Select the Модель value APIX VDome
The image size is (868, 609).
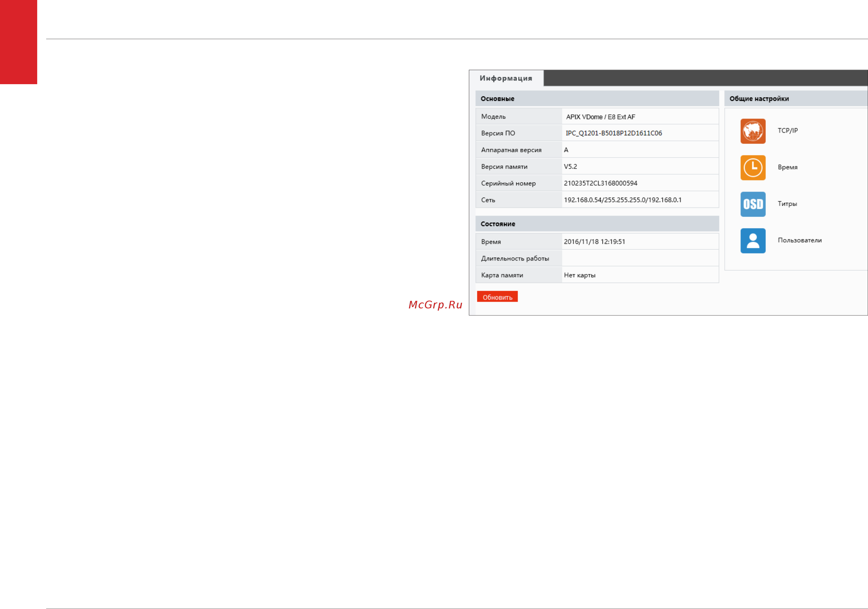click(x=600, y=117)
